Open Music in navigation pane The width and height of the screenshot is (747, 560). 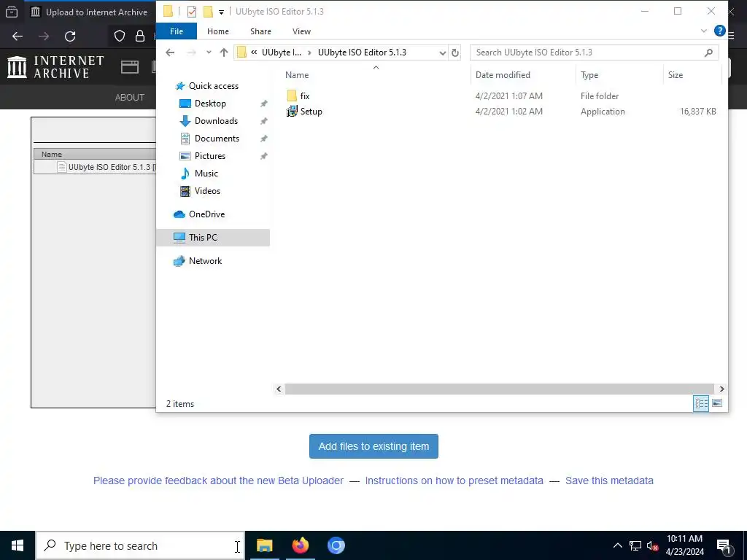pyautogui.click(x=206, y=174)
